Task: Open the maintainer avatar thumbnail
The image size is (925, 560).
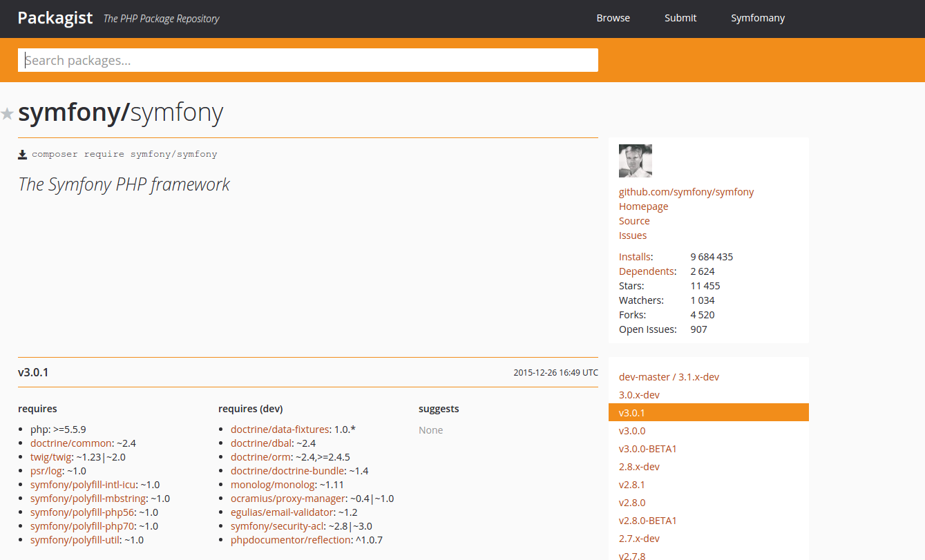Action: point(636,161)
